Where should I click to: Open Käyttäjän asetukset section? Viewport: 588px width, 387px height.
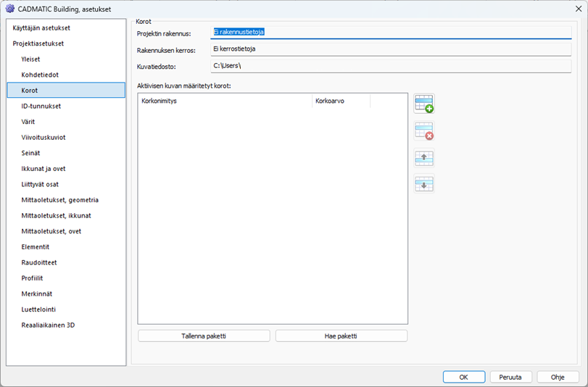point(41,28)
